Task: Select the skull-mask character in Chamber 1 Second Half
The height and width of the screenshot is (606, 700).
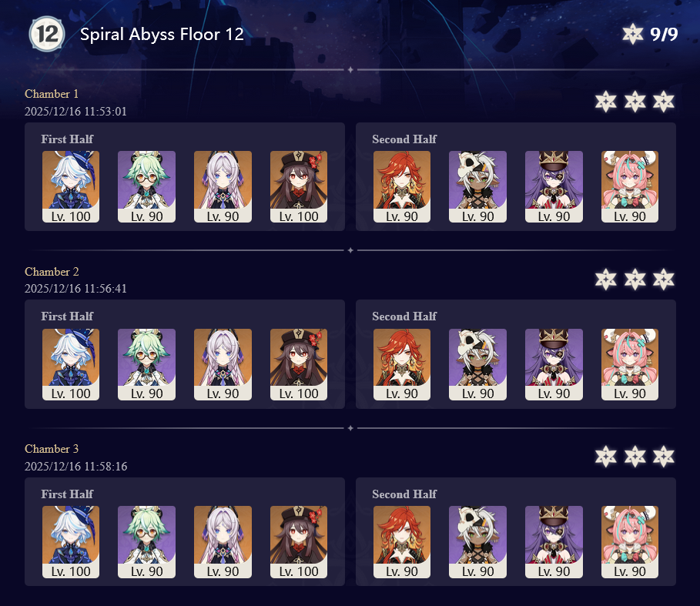Action: pyautogui.click(x=477, y=186)
